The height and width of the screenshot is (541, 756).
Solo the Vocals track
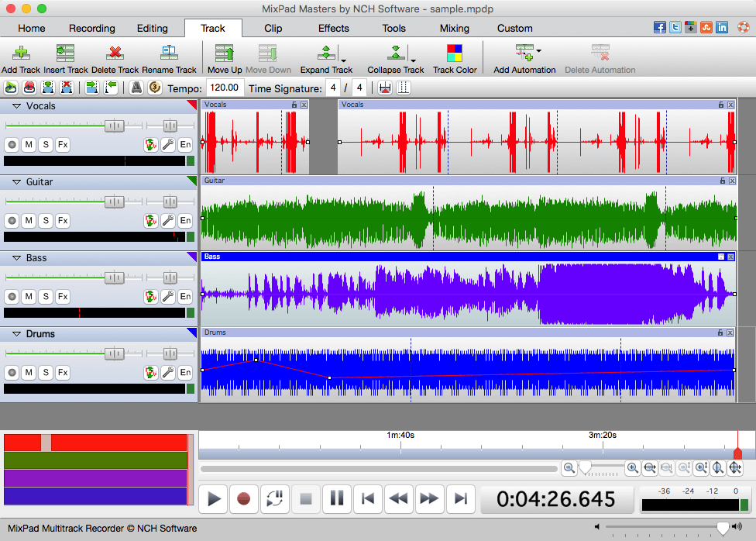(46, 144)
